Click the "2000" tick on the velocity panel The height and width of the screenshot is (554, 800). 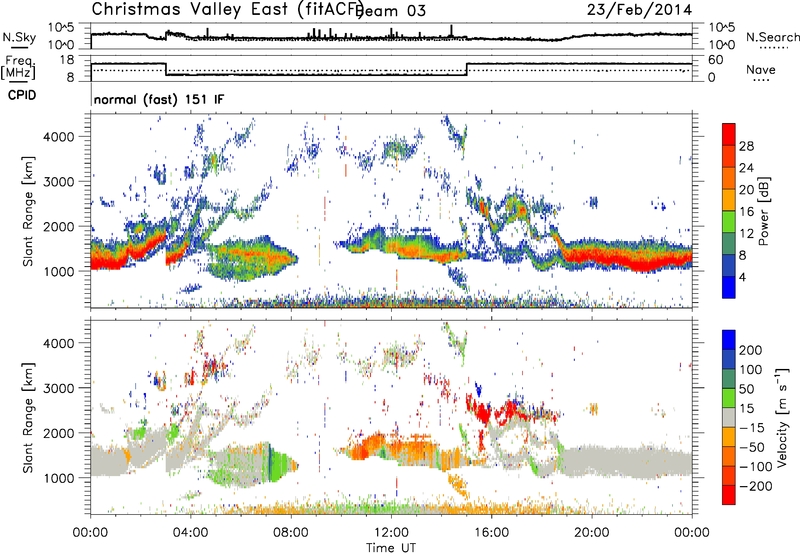tap(59, 433)
